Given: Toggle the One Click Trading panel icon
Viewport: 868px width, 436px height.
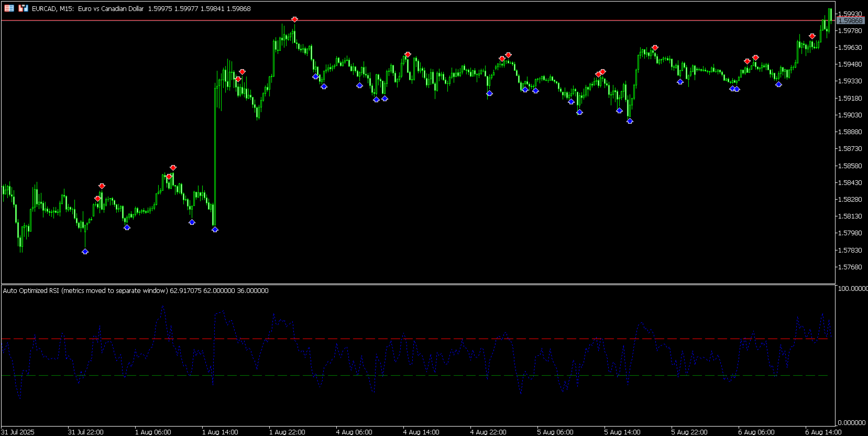Looking at the screenshot, I should pyautogui.click(x=23, y=8).
